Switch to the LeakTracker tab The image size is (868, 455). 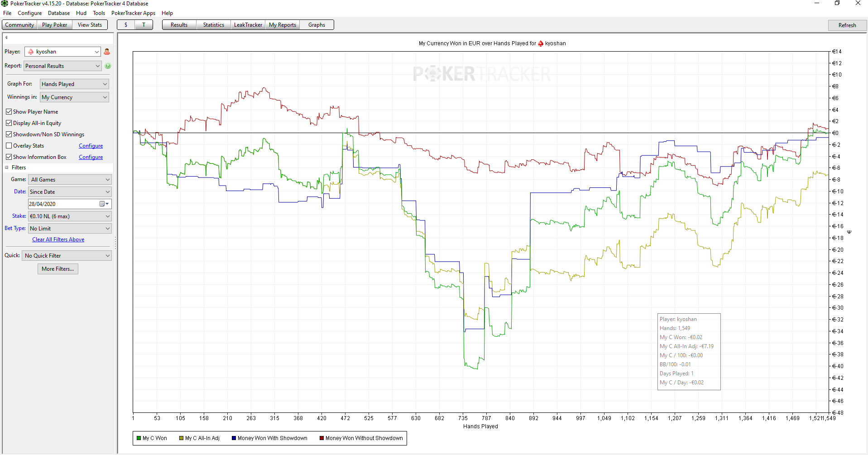(x=248, y=25)
